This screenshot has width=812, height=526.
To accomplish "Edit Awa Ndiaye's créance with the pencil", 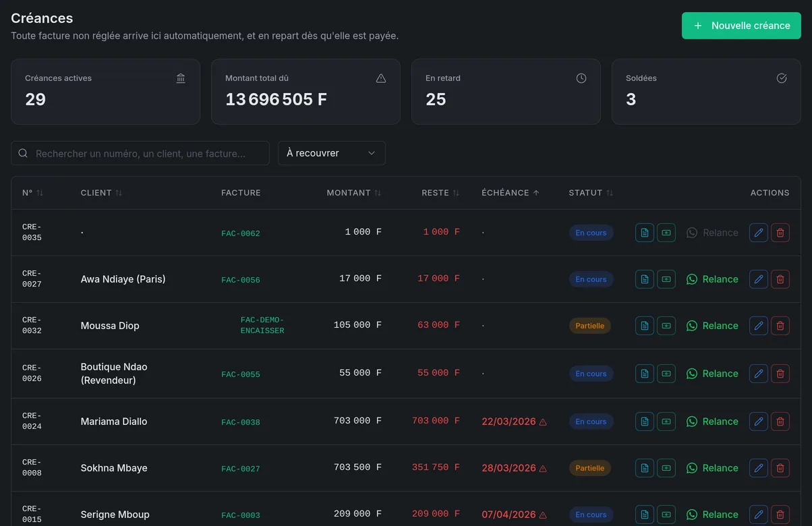I will pyautogui.click(x=759, y=279).
